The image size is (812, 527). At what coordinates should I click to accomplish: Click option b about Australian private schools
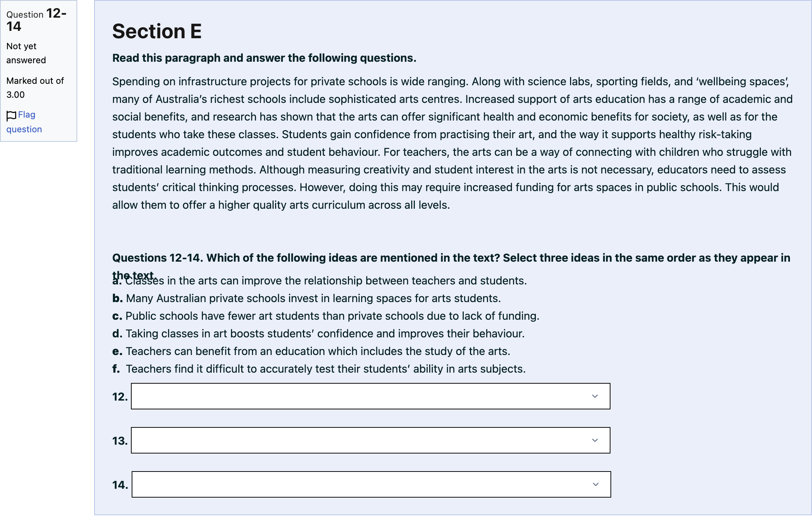pos(307,298)
